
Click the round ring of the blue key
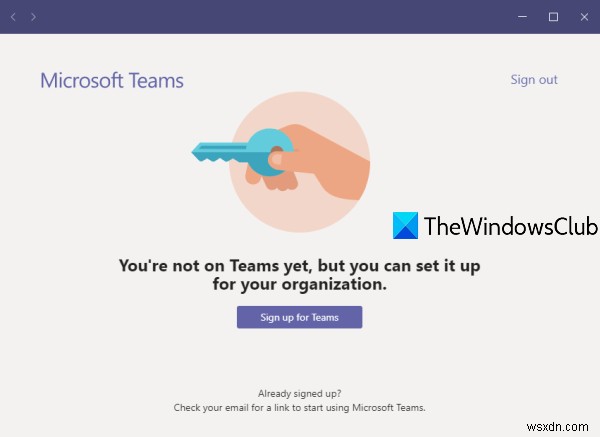[270, 152]
